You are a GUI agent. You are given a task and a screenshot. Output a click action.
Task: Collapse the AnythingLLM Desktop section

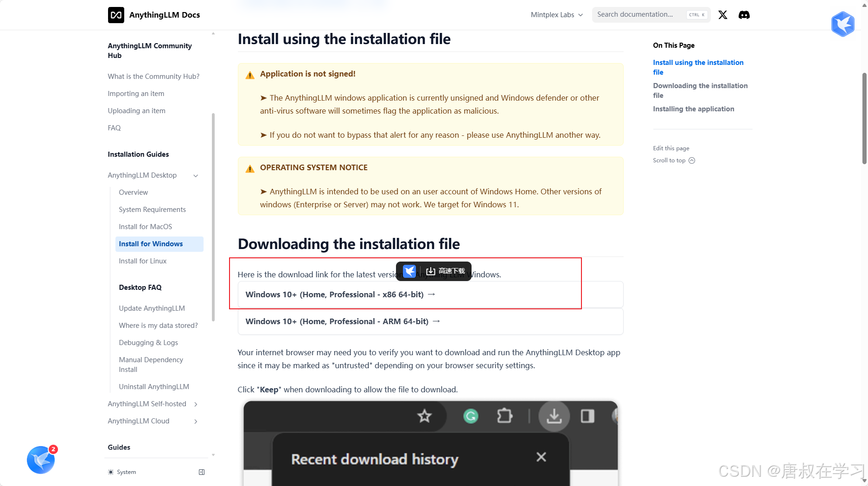tap(196, 175)
